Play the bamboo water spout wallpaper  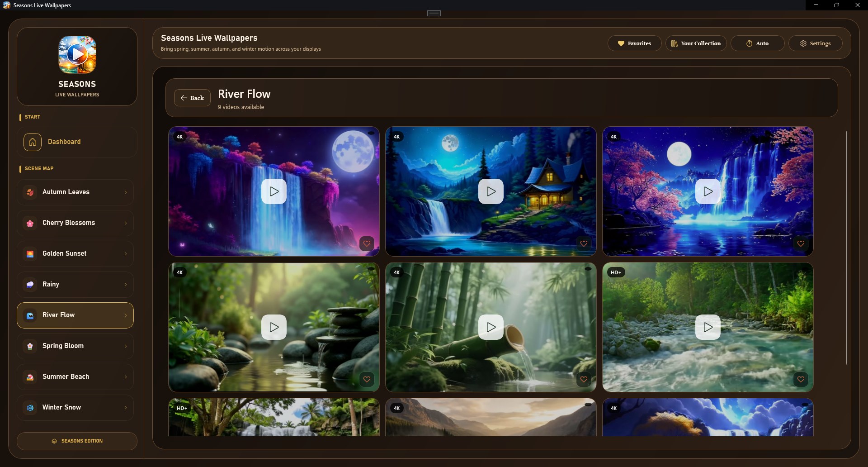point(491,327)
